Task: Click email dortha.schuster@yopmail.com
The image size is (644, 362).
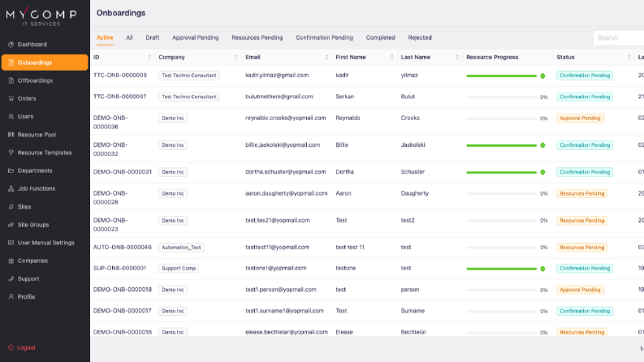Action: click(285, 172)
